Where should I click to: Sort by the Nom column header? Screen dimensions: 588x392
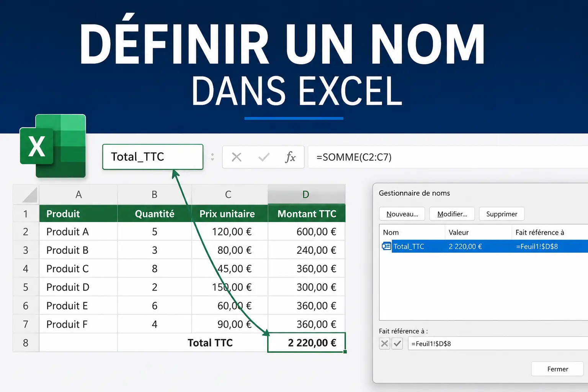point(412,232)
